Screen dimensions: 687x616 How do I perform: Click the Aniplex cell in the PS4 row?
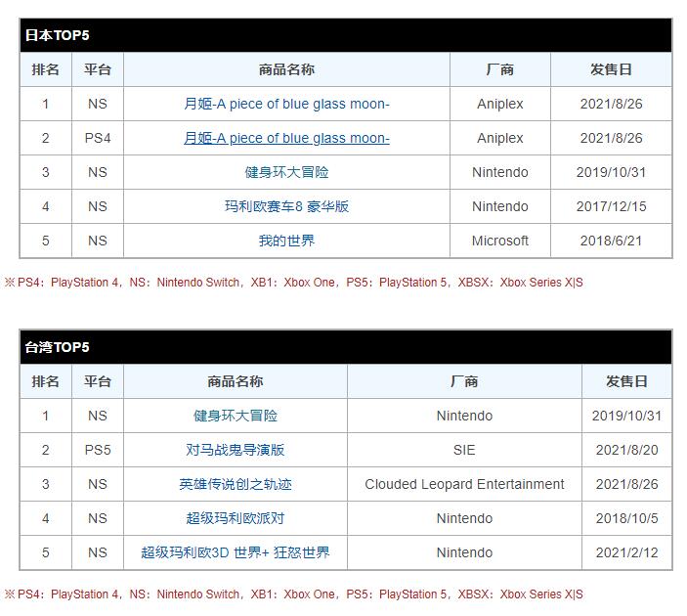(500, 138)
